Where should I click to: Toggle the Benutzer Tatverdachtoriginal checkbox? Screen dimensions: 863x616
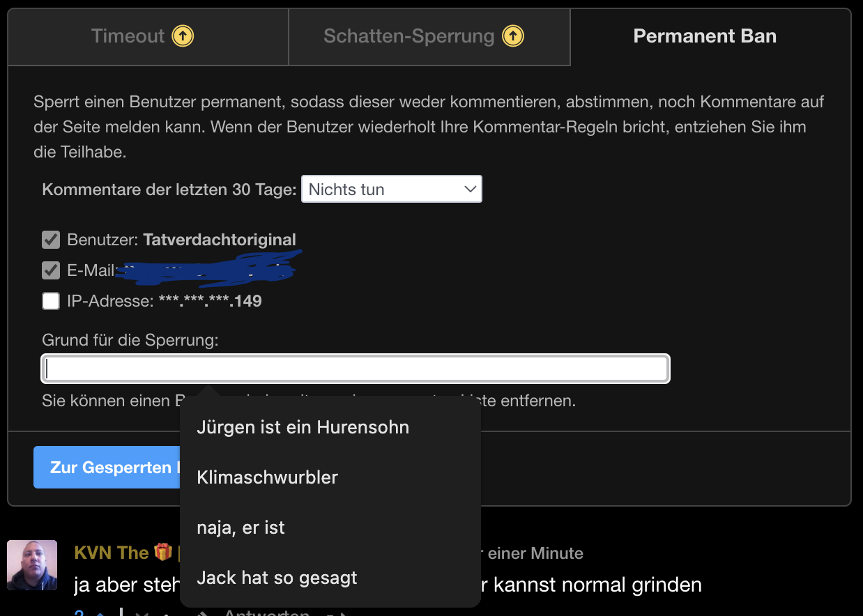pos(51,240)
